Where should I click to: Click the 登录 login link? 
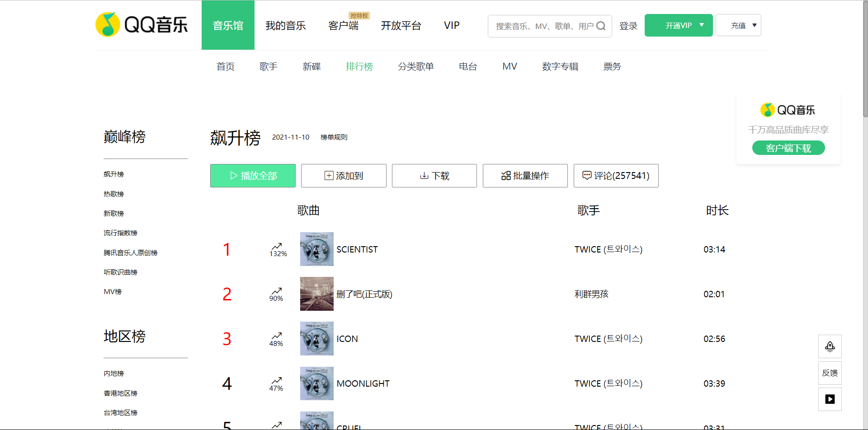click(x=628, y=26)
